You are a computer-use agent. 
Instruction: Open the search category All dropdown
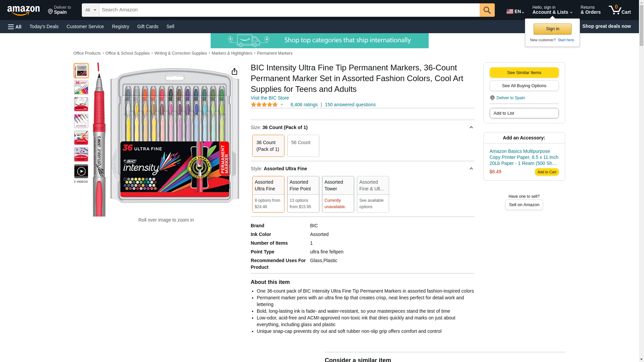(x=90, y=10)
